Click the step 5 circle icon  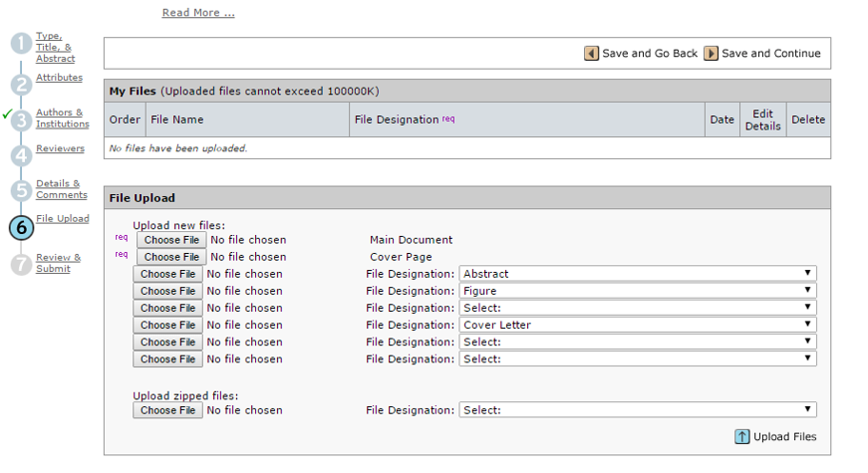[22, 190]
